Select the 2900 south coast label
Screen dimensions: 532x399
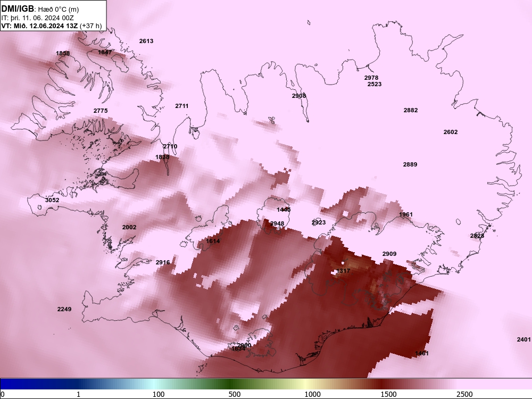[x=244, y=345]
